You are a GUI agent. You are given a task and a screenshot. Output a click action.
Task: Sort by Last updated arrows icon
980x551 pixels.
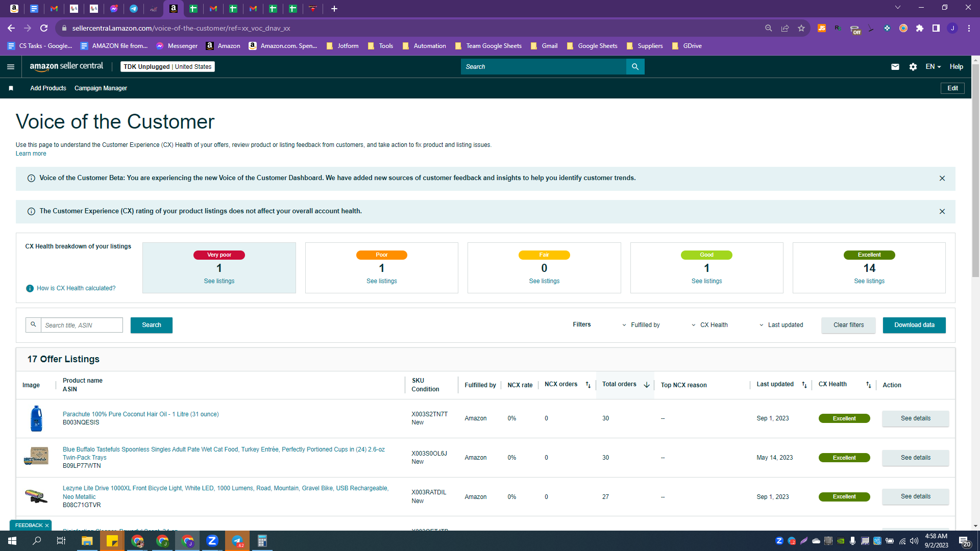tap(804, 385)
